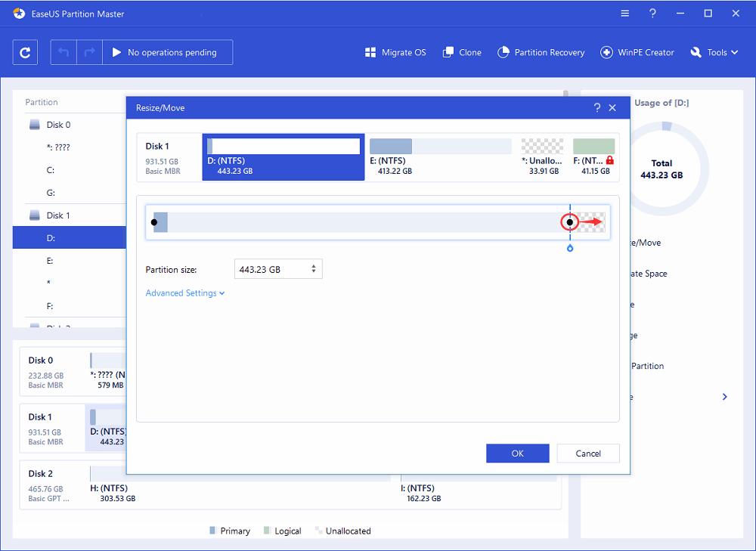Select E: in the partition list

tap(50, 261)
